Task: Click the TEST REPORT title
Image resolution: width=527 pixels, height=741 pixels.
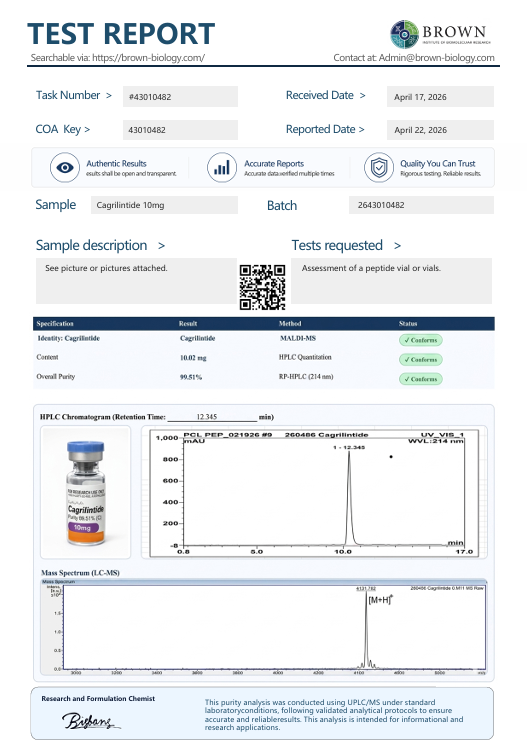Action: tap(121, 34)
